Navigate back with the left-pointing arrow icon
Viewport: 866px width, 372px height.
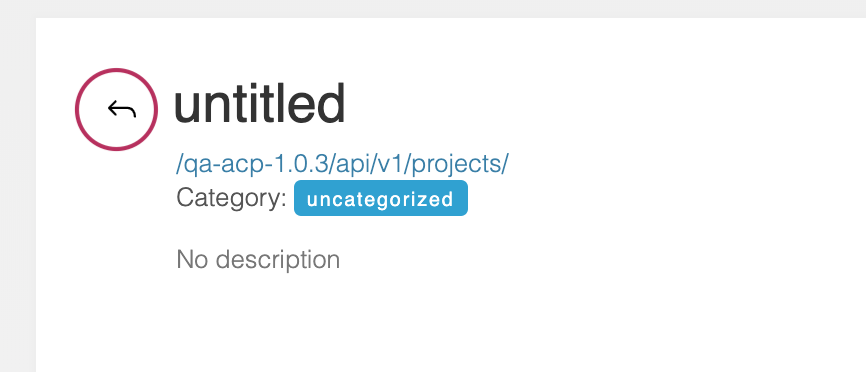point(117,109)
